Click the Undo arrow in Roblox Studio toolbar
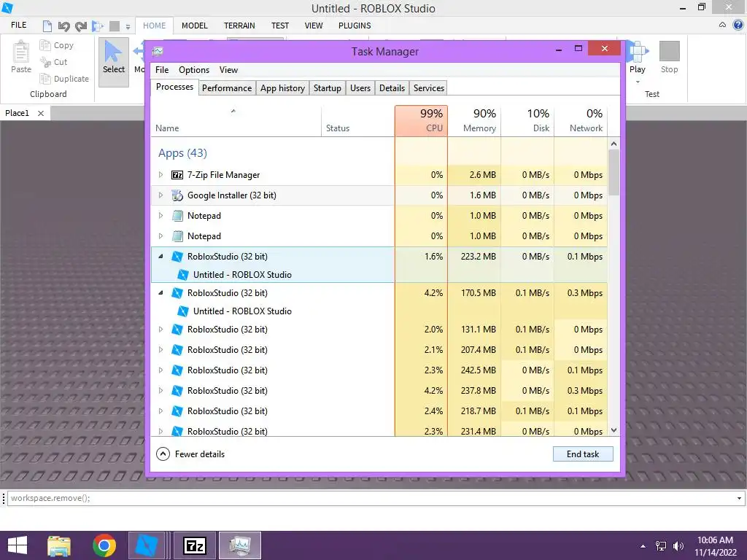 64,26
